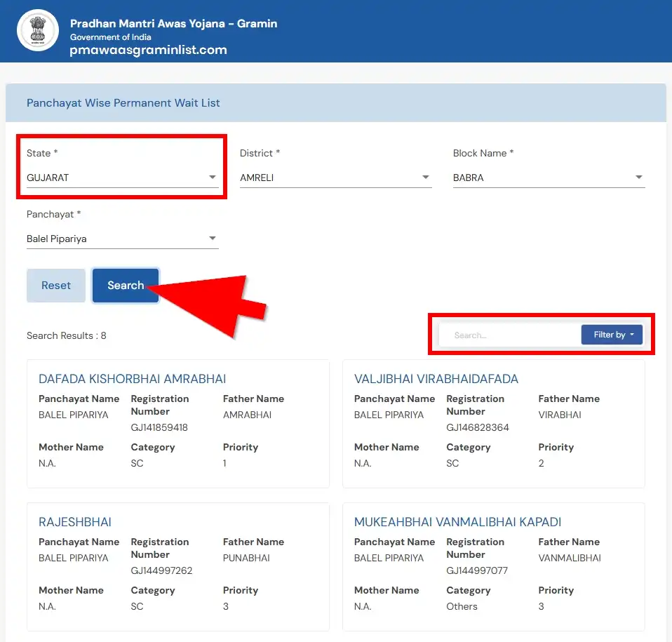
Task: Click the Panchayat * field label
Action: pos(53,214)
